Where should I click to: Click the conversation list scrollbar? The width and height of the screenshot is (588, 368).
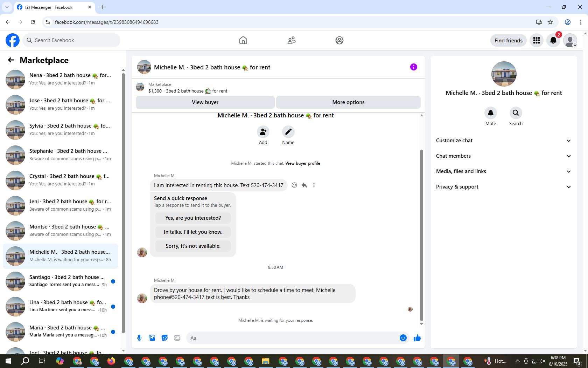123,203
